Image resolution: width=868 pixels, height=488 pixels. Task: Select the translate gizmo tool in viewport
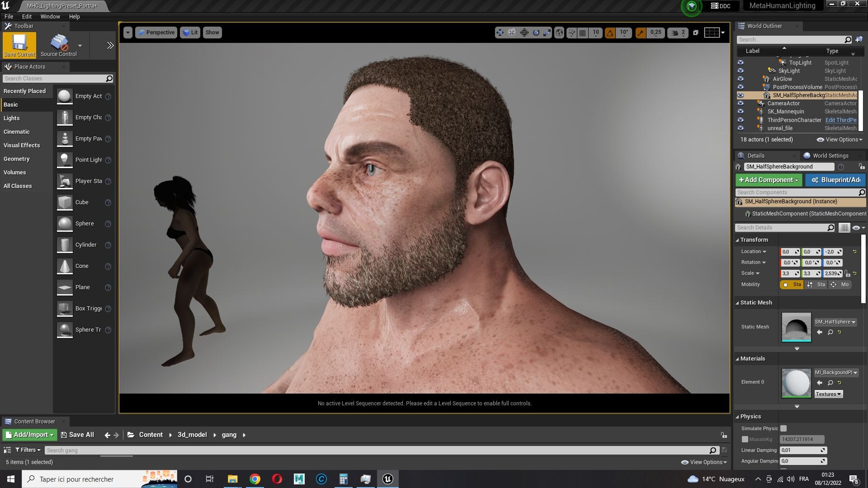tap(500, 33)
